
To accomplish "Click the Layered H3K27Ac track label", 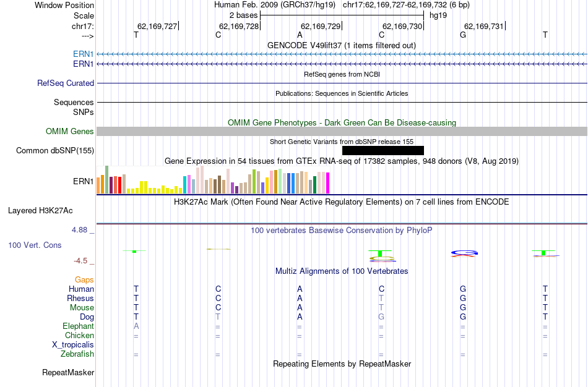I will tap(40, 211).
